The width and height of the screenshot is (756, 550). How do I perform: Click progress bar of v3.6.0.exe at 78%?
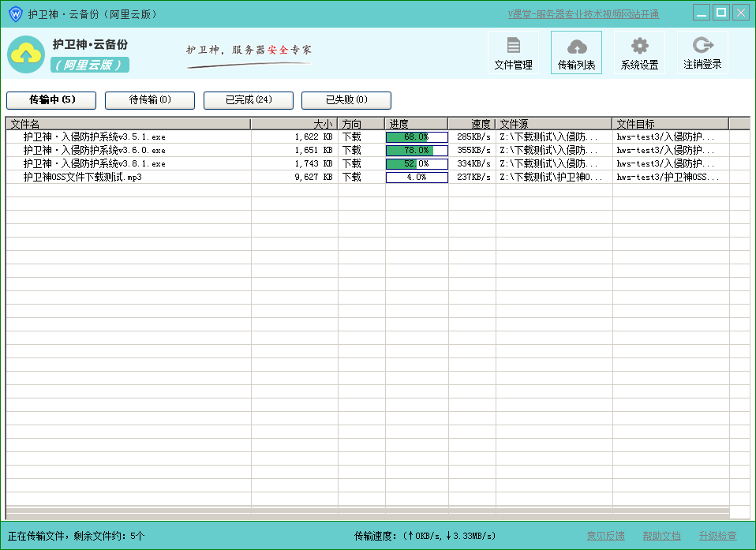417,151
